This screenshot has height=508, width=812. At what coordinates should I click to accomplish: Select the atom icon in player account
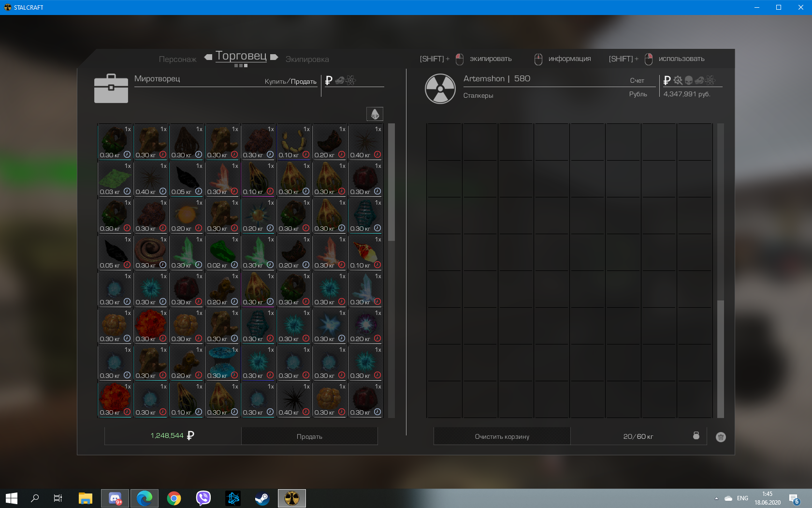(x=710, y=80)
